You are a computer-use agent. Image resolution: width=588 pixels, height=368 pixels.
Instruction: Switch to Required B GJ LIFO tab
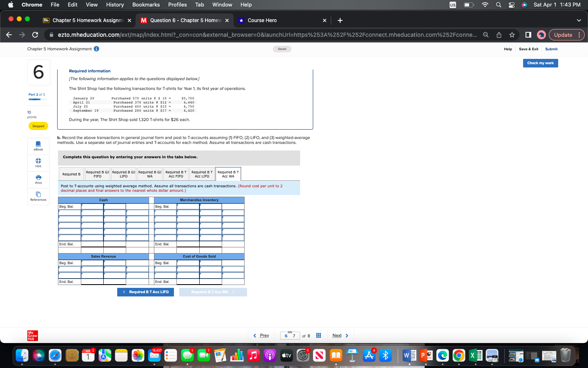click(124, 174)
